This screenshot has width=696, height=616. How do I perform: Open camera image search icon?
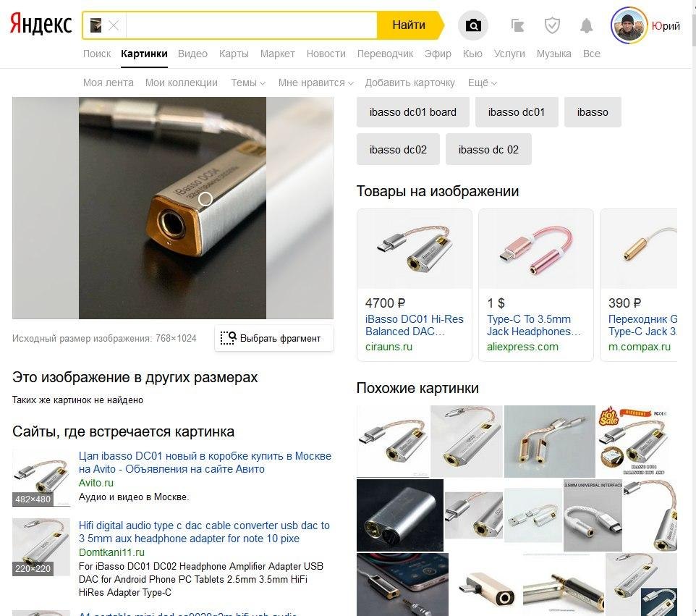tap(473, 25)
